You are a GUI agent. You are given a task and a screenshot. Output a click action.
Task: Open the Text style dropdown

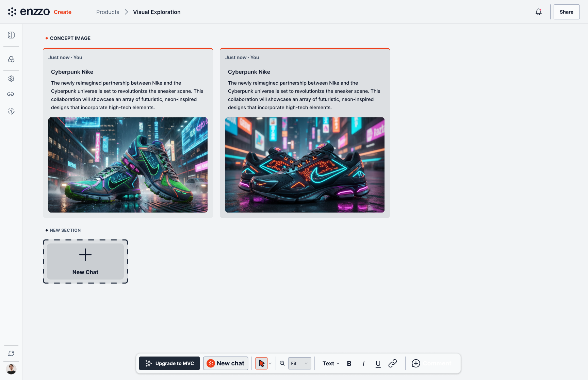click(x=331, y=363)
